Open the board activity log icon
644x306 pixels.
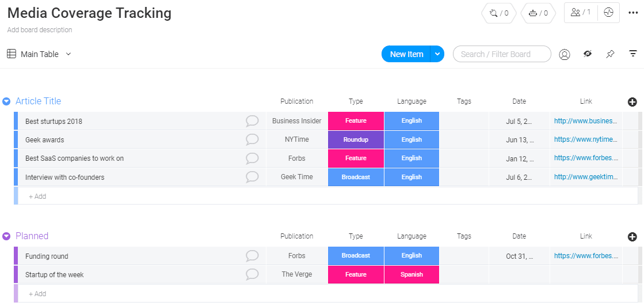608,12
